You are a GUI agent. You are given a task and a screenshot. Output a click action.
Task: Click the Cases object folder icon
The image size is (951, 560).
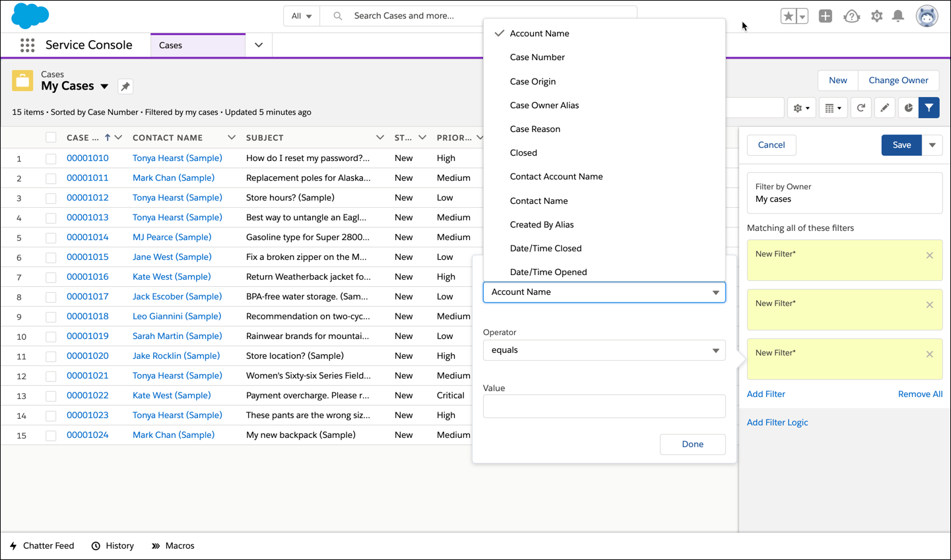22,81
